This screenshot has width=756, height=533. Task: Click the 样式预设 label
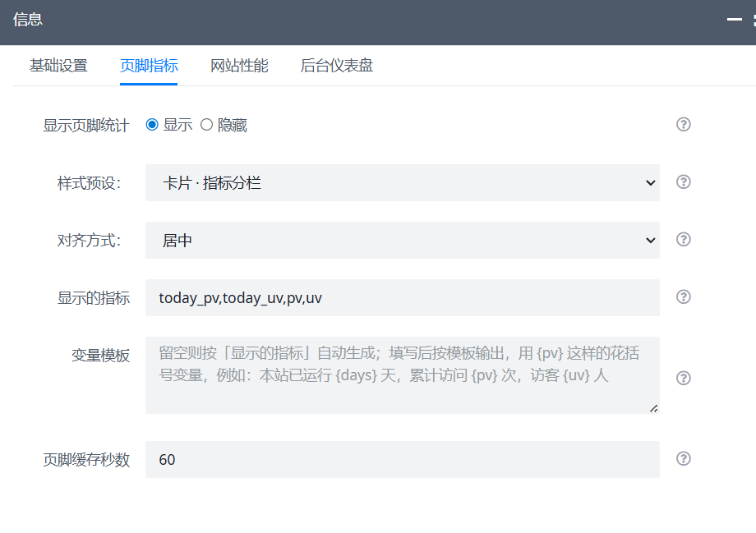(x=90, y=183)
